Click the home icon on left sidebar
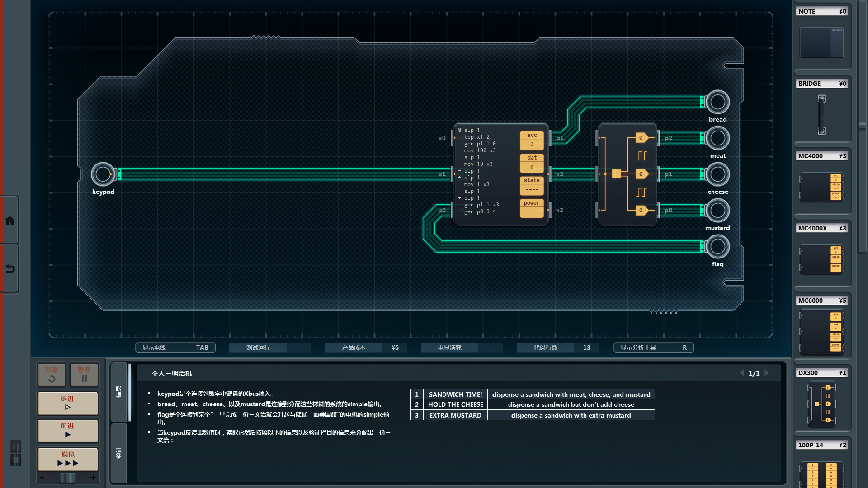The image size is (868, 488). pyautogui.click(x=9, y=221)
